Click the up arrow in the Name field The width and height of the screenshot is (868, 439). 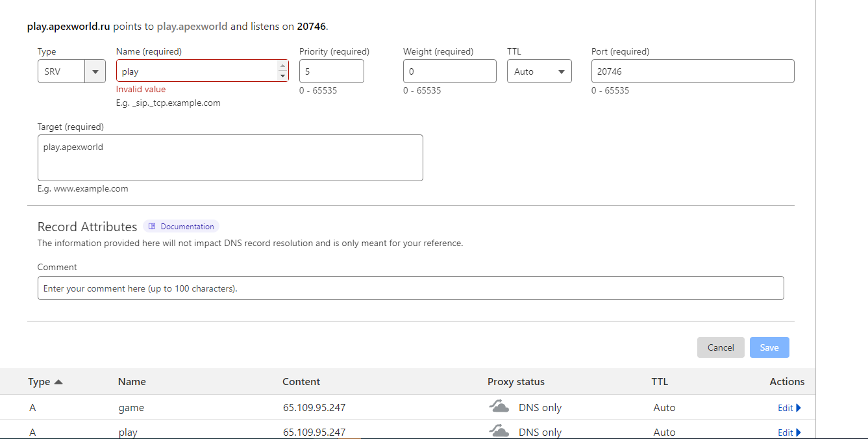[282, 66]
